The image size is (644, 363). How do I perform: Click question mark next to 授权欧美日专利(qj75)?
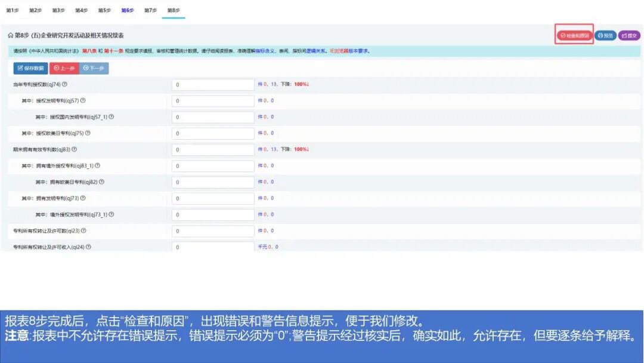click(87, 133)
